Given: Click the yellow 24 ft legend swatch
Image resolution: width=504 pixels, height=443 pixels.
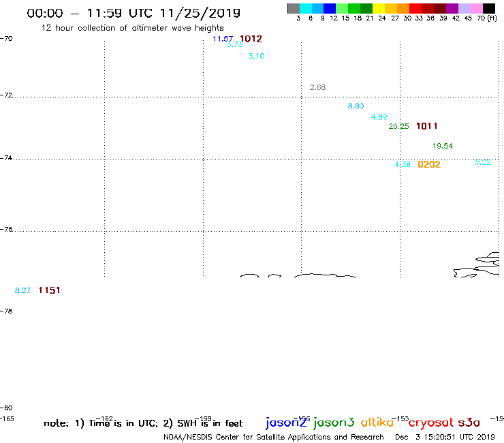Looking at the screenshot, I should point(379,8).
